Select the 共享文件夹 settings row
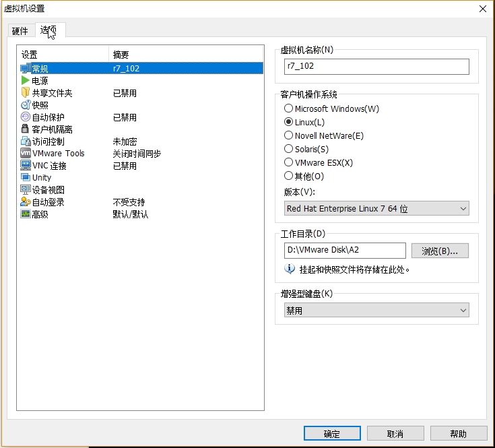Image resolution: width=495 pixels, height=448 pixels. coord(141,93)
